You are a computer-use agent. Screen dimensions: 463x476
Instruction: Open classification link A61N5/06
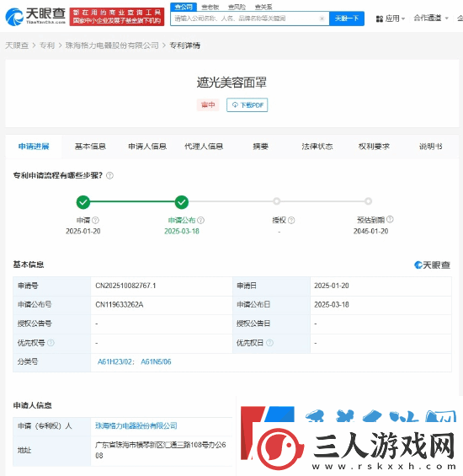(x=156, y=362)
